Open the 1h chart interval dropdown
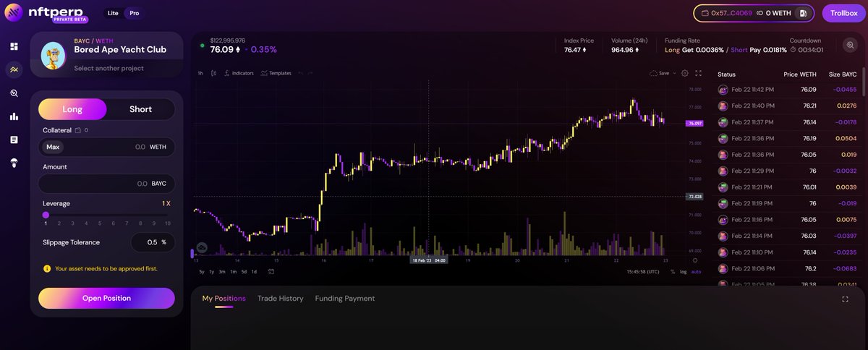The image size is (868, 350). [x=200, y=73]
